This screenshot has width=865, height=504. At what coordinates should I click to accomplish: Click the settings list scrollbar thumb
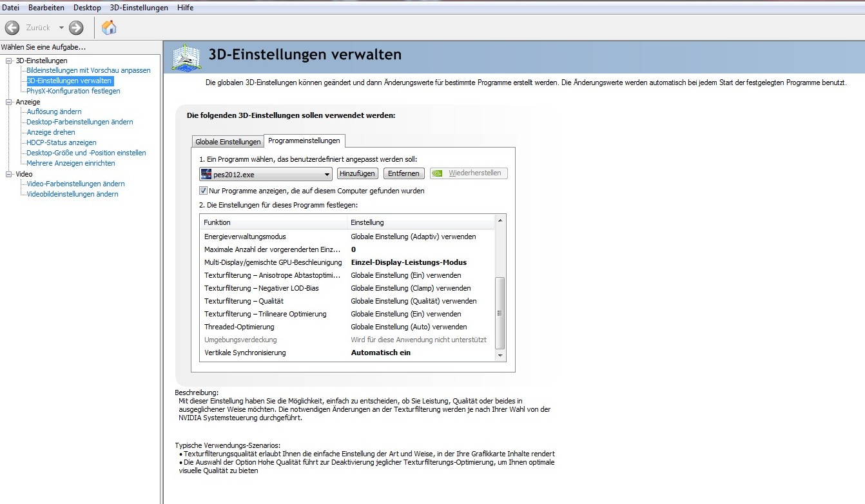[500, 313]
